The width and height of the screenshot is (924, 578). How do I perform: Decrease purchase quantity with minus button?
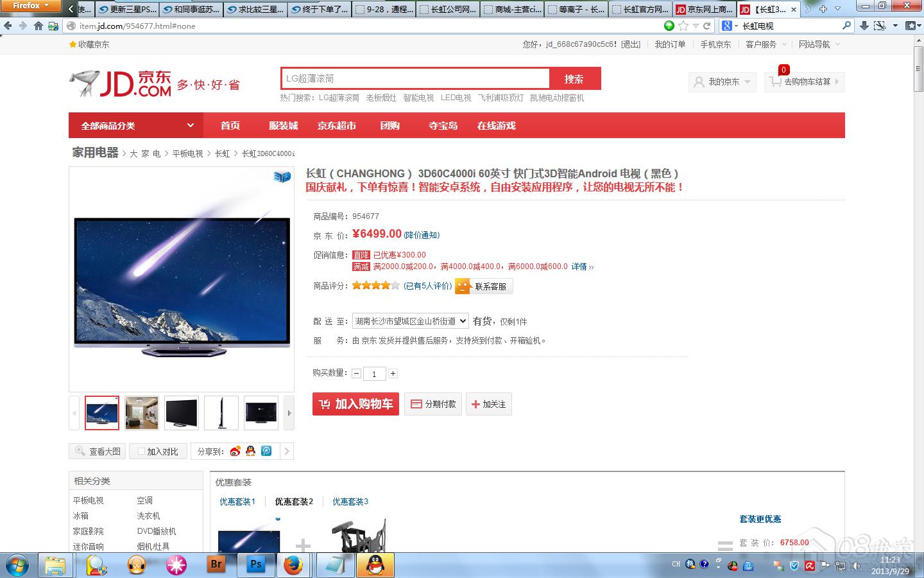(x=357, y=374)
